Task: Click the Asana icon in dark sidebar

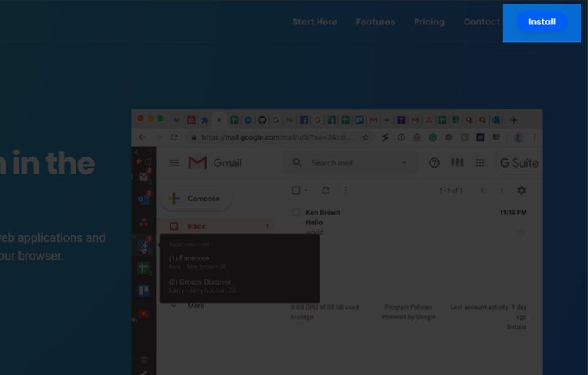Action: (x=143, y=222)
